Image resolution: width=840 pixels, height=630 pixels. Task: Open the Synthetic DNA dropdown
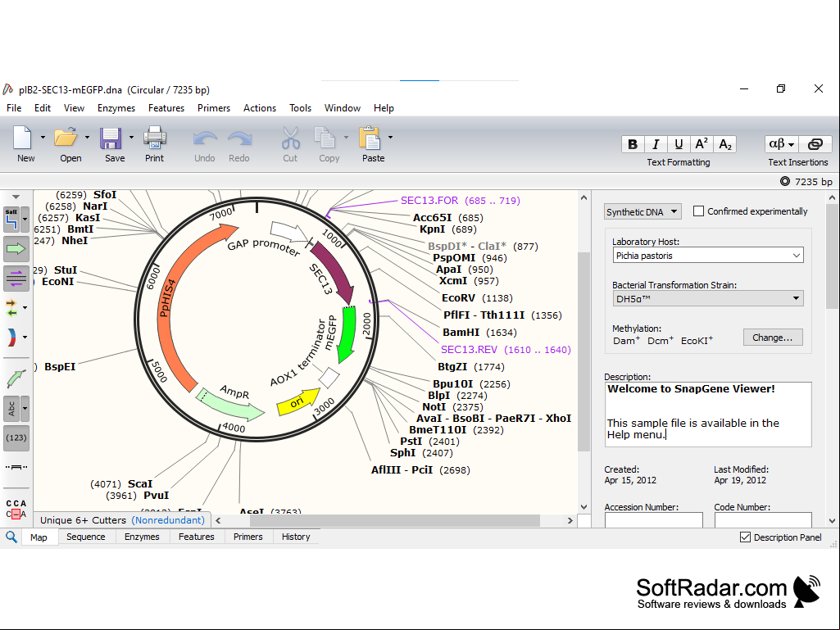point(642,212)
